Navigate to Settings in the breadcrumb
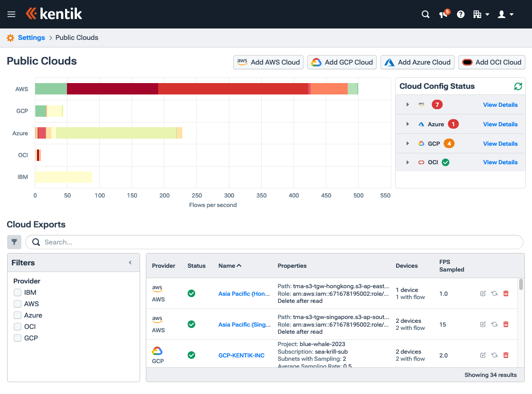The width and height of the screenshot is (532, 394). 32,38
